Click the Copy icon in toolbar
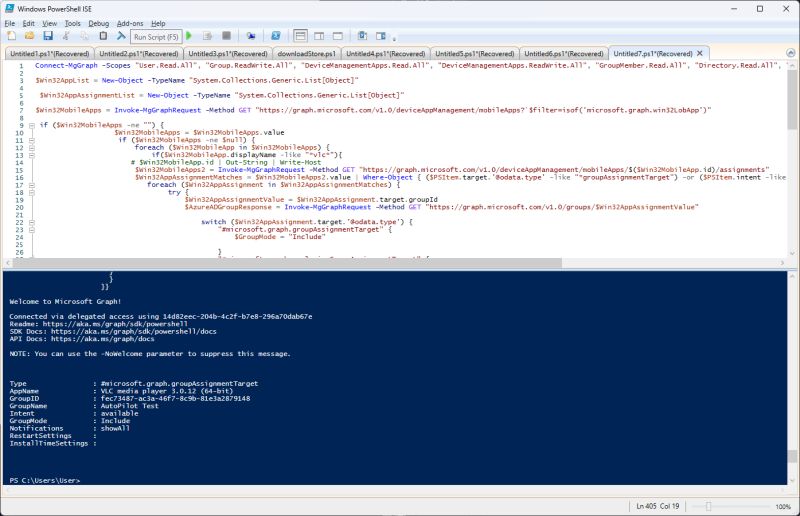Screen dimensions: 800x516 [85, 36]
